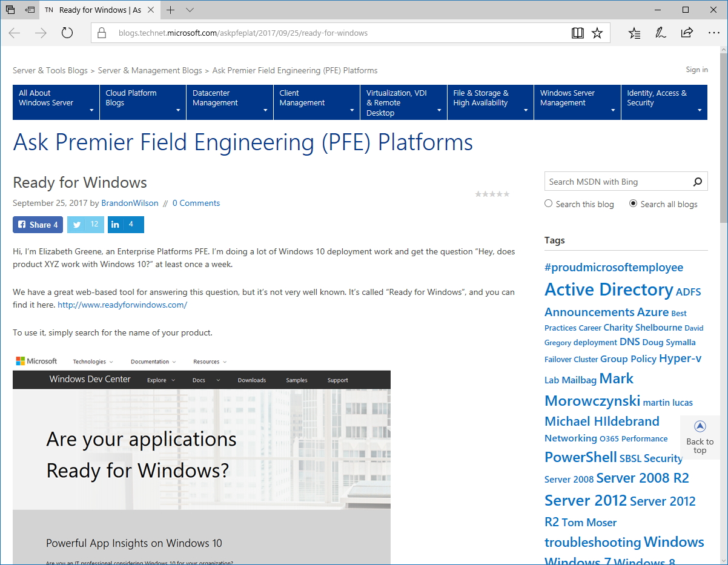The width and height of the screenshot is (728, 565).
Task: Open the tab preview chevron
Action: (x=190, y=10)
